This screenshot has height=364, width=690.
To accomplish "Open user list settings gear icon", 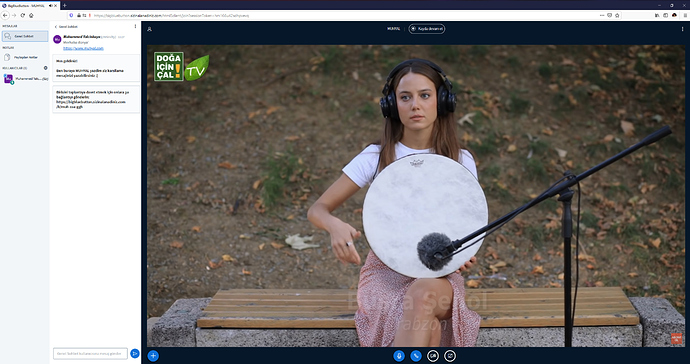I will coord(45,68).
